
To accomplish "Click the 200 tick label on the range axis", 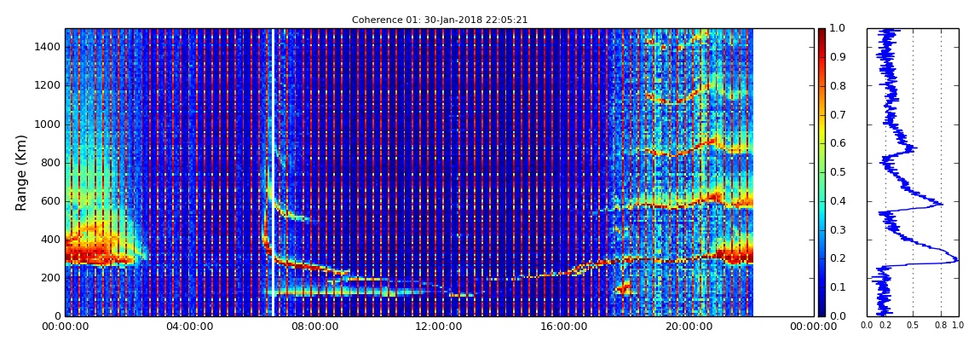I will [x=51, y=278].
